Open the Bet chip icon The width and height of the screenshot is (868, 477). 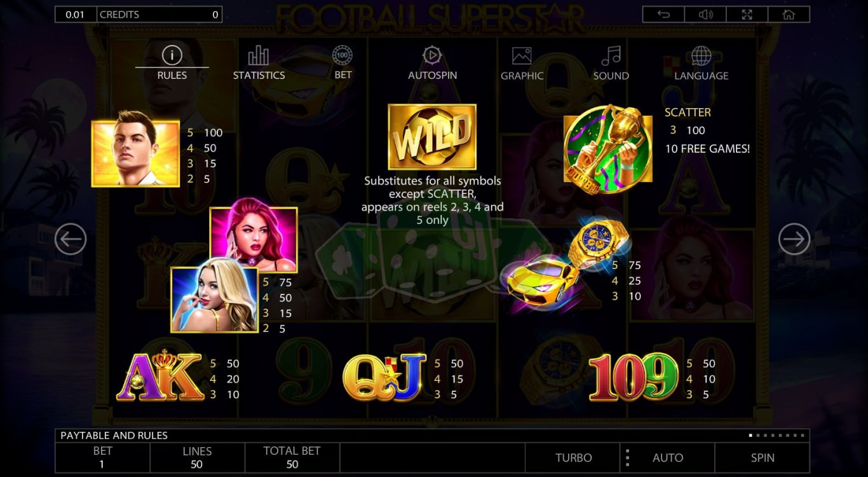coord(342,55)
